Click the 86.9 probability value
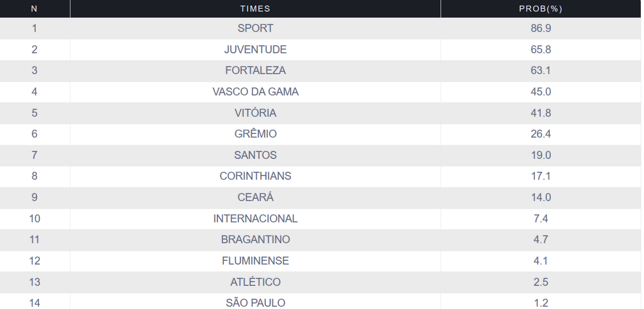 (x=541, y=28)
